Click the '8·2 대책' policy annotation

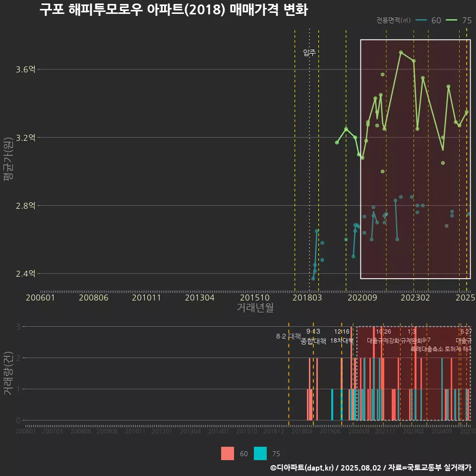pyautogui.click(x=288, y=336)
